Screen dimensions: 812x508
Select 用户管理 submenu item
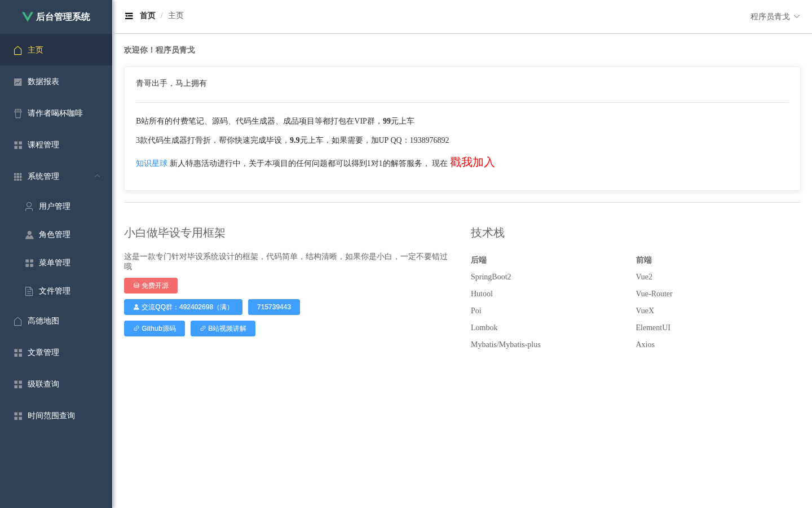click(56, 206)
